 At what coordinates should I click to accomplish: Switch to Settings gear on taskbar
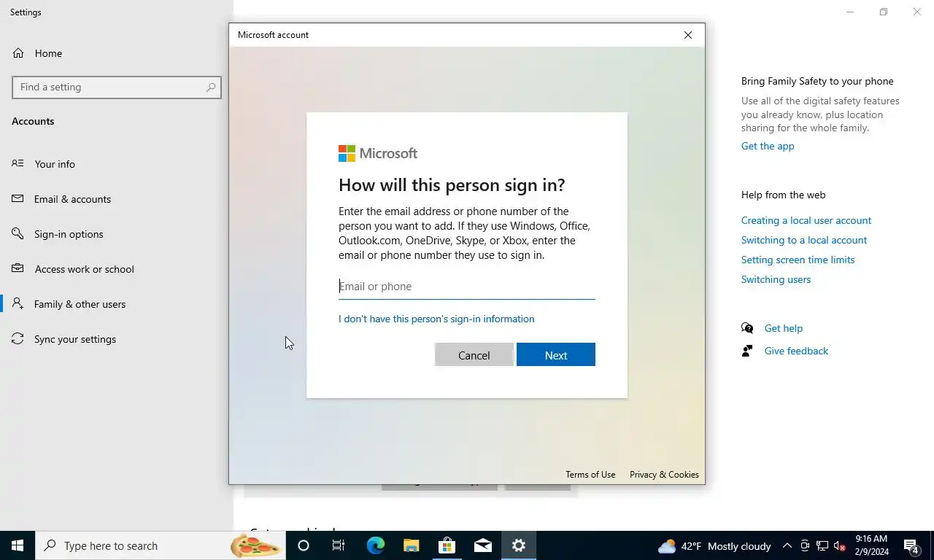coord(519,545)
